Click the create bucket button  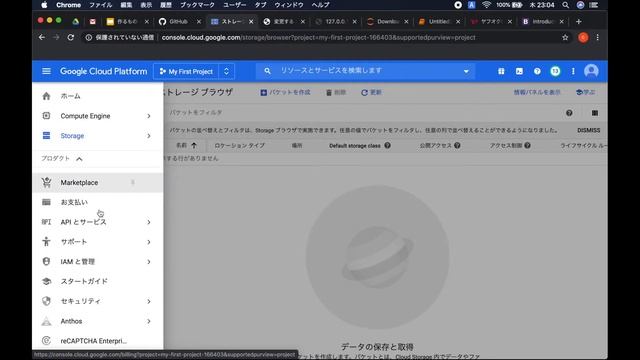(285, 93)
